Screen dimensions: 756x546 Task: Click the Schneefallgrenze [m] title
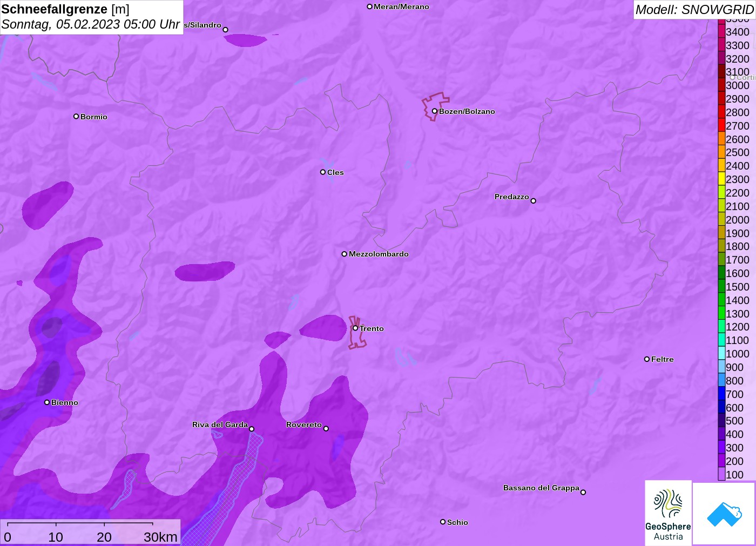(65, 9)
